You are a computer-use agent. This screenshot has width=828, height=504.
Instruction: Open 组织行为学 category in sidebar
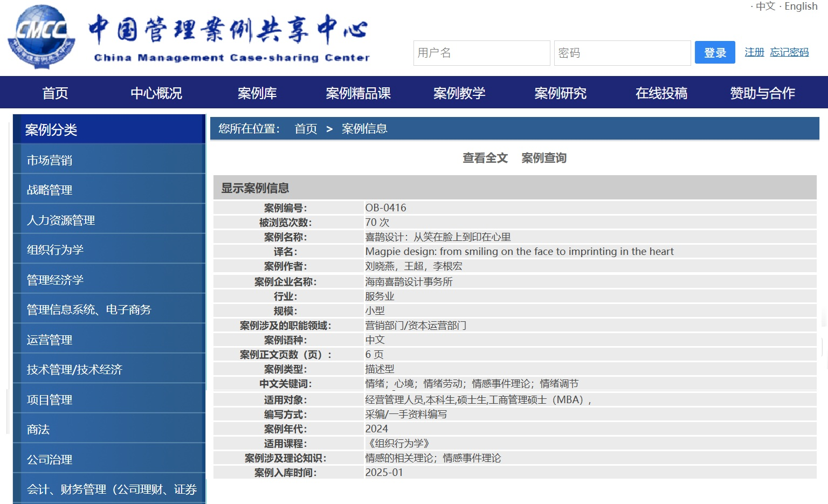(x=55, y=250)
